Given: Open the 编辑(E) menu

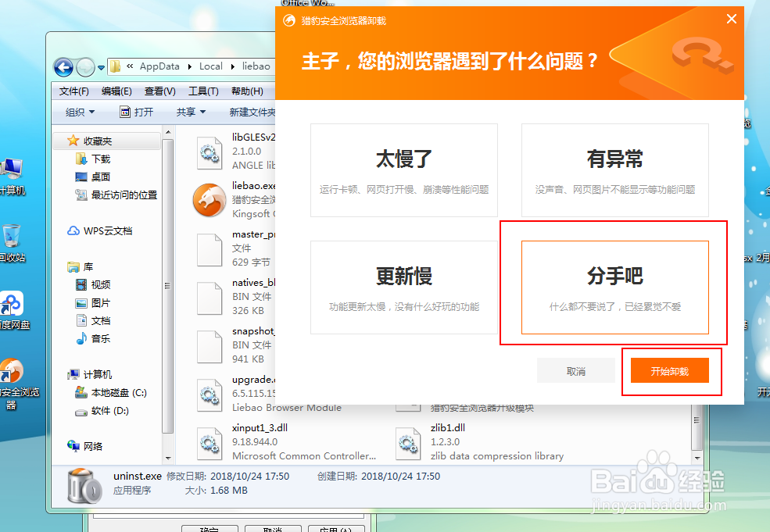Looking at the screenshot, I should pos(116,91).
